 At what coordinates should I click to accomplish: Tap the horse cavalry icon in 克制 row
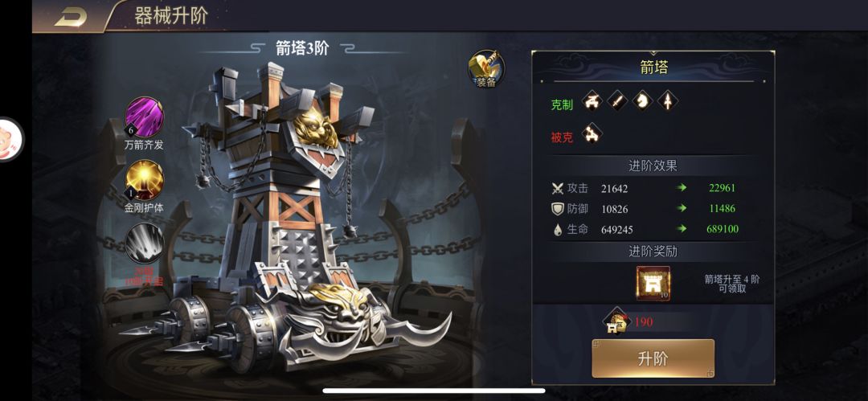pos(643,101)
